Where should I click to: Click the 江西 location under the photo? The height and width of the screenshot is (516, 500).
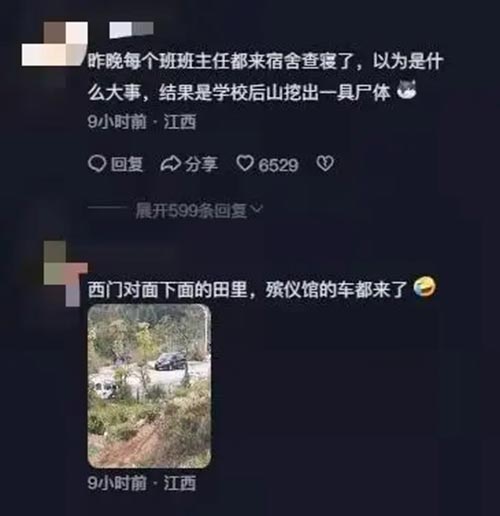click(x=179, y=483)
